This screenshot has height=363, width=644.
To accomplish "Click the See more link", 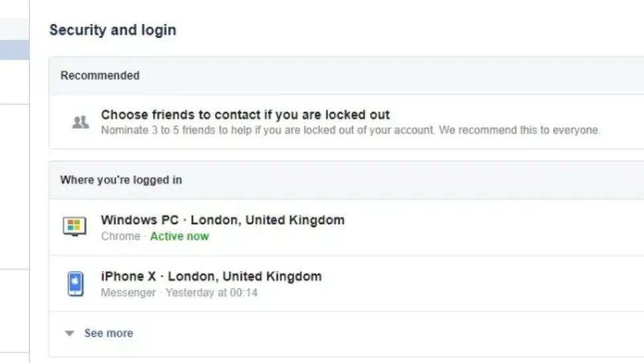I will coord(108,333).
